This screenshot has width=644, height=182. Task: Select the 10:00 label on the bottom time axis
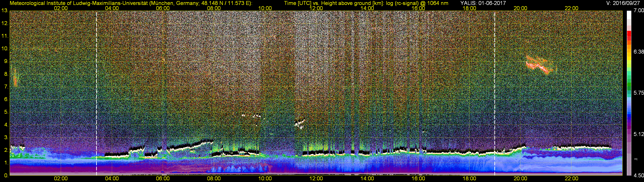(x=265, y=179)
